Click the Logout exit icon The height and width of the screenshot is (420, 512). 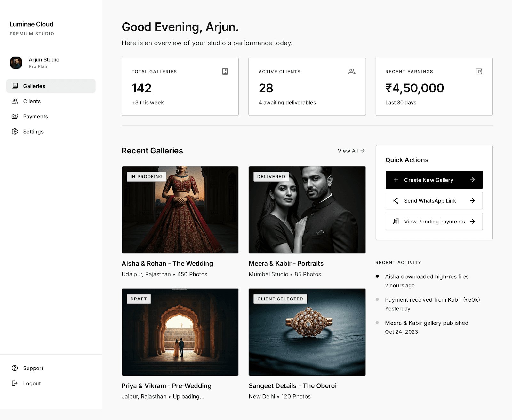(x=15, y=383)
